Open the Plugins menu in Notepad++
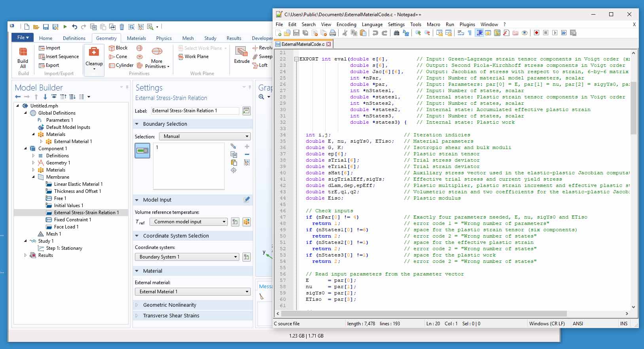The height and width of the screenshot is (349, 644). pos(467,25)
